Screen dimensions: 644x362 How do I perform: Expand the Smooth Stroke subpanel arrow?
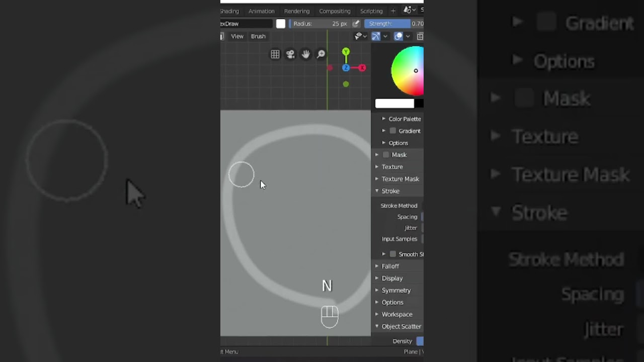click(x=384, y=254)
